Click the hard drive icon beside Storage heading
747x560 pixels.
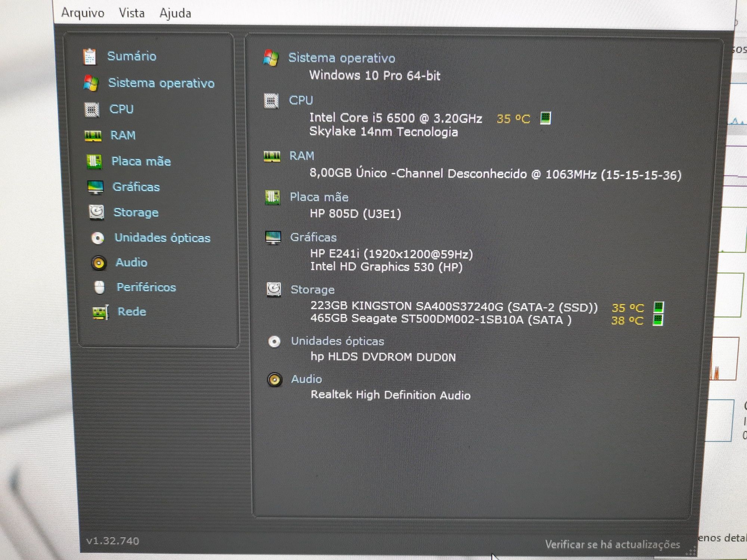click(x=274, y=289)
